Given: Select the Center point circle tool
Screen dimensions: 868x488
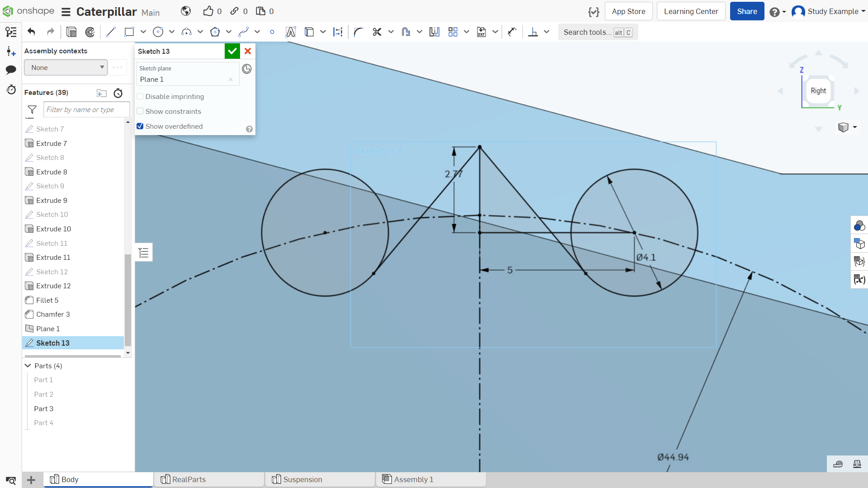Looking at the screenshot, I should 158,32.
